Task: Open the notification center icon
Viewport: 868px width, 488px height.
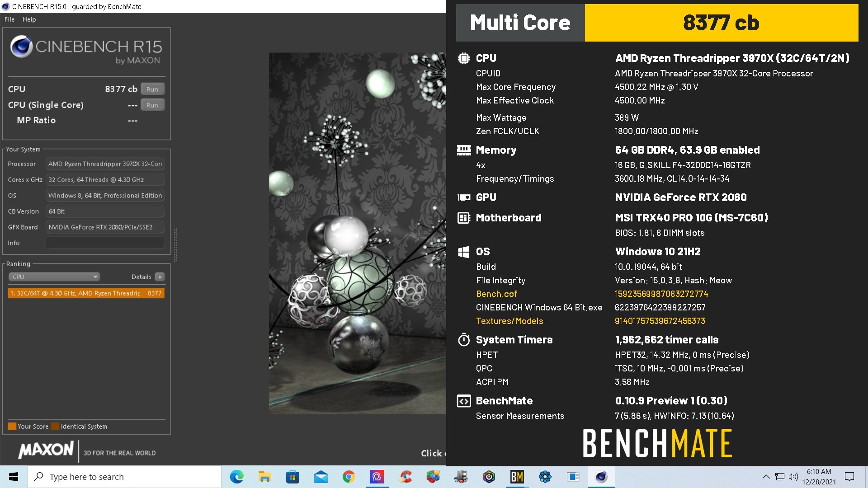Action: click(849, 477)
